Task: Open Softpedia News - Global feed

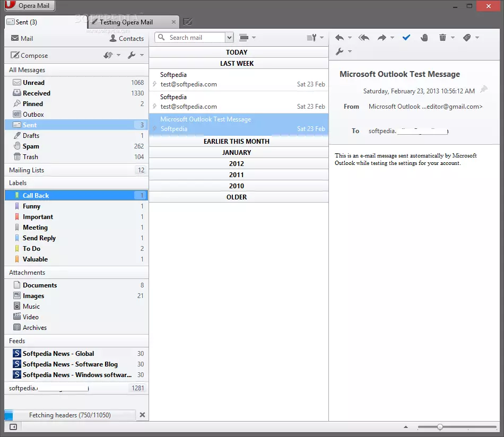Action: pyautogui.click(x=58, y=353)
